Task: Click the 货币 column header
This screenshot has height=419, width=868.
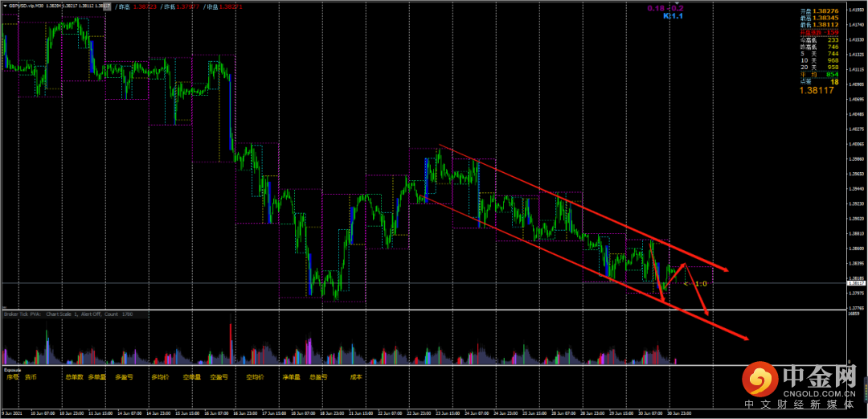Action: pos(31,376)
